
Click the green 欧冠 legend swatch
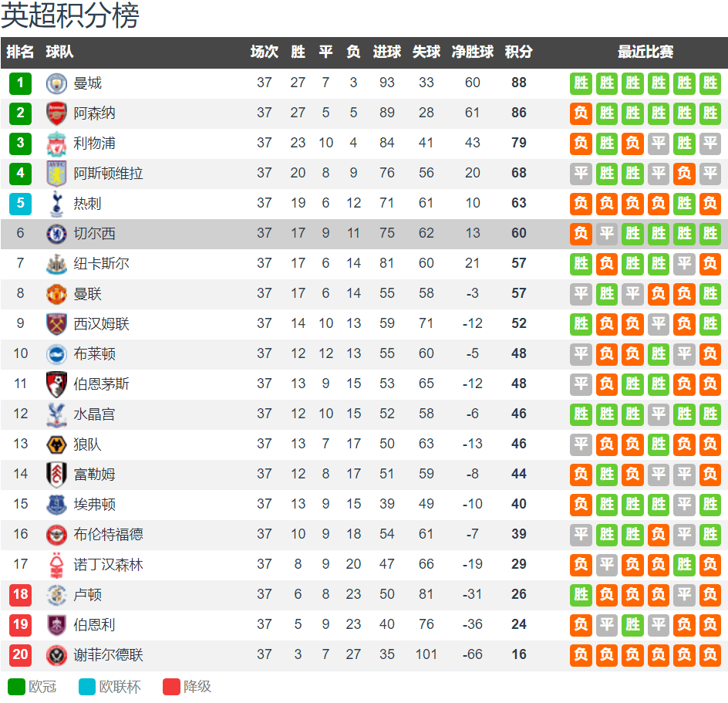16,687
